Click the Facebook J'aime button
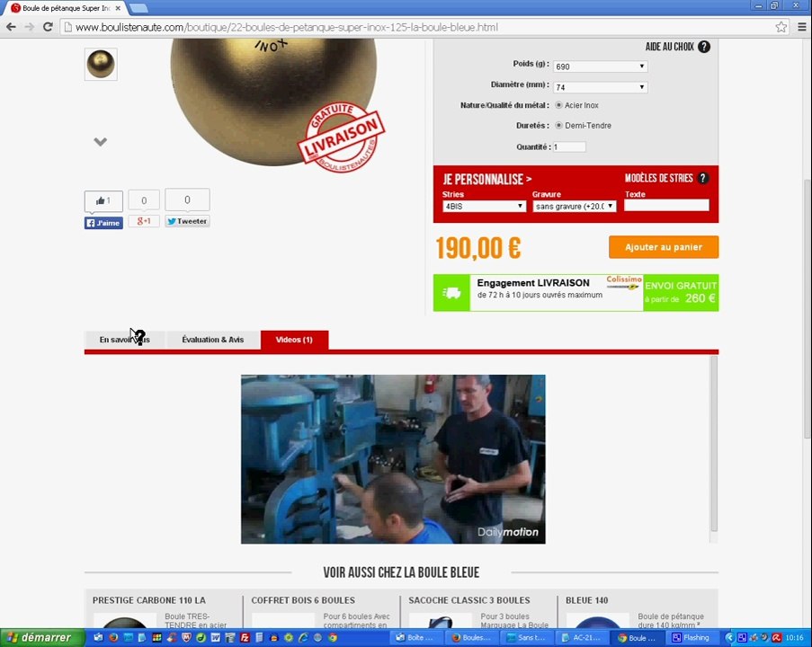The image size is (812, 647). coord(103,223)
